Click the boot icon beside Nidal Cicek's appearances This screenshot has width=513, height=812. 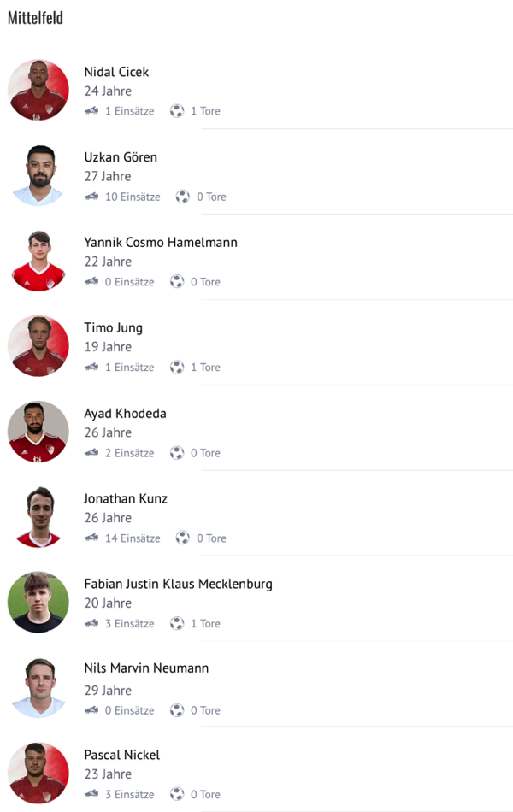tap(91, 111)
